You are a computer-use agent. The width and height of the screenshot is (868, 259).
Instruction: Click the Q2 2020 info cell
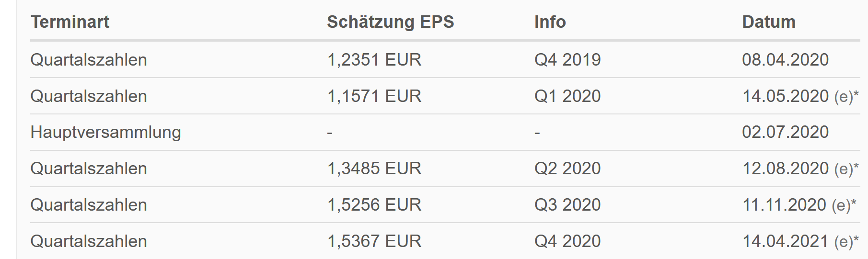567,169
